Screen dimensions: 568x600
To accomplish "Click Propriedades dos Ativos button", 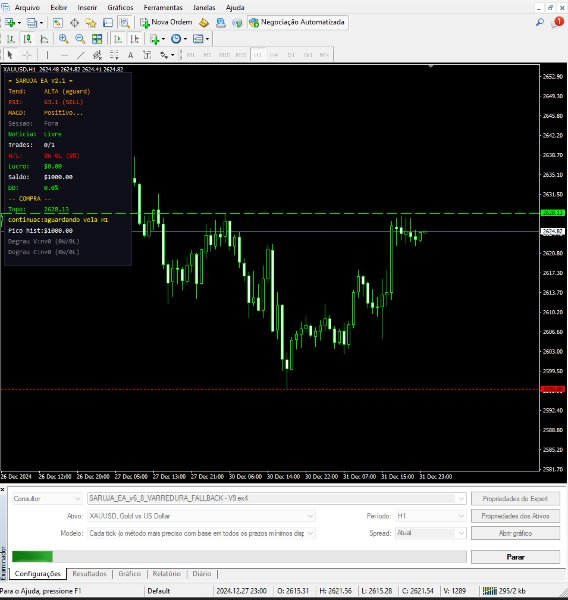I will pyautogui.click(x=515, y=516).
